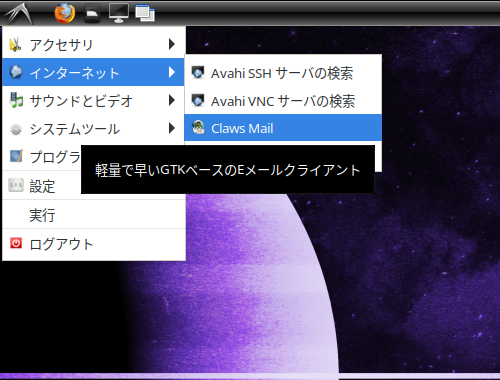
Task: Click the gear icon beside システムツール
Action: pyautogui.click(x=16, y=129)
